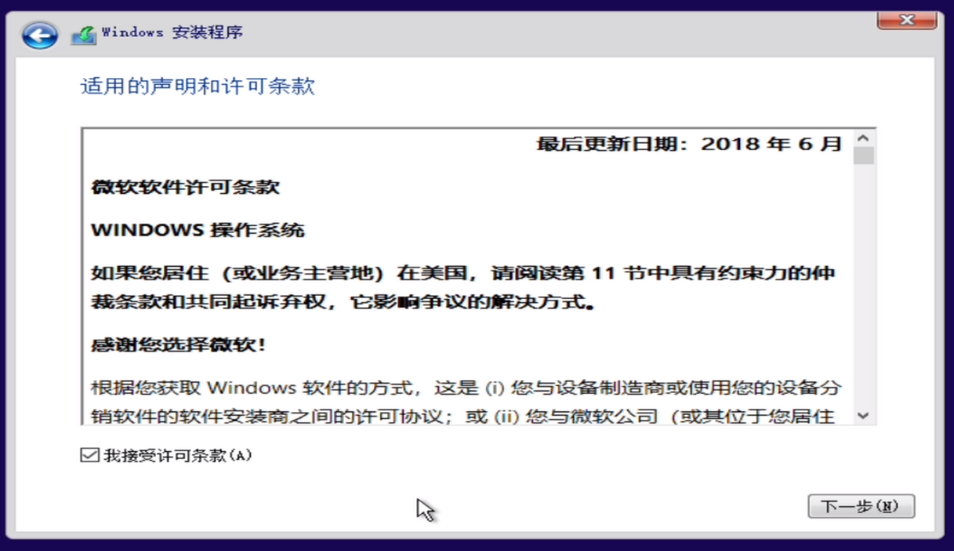The height and width of the screenshot is (551, 954).
Task: Click paragraph beginning 如果您居住
Action: pos(462,287)
